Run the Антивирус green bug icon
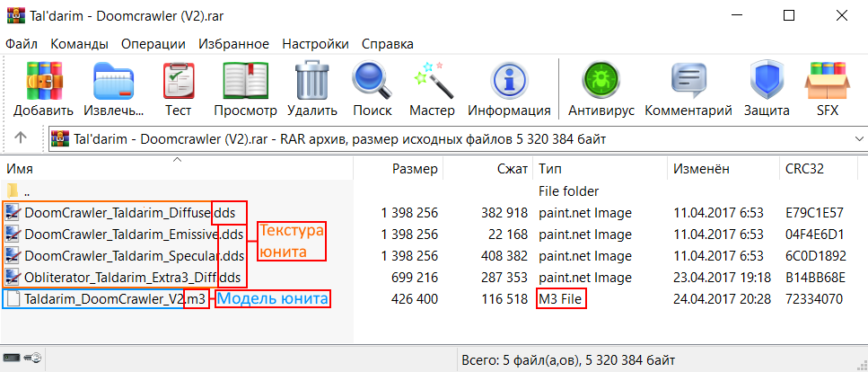The width and height of the screenshot is (868, 372). (601, 81)
